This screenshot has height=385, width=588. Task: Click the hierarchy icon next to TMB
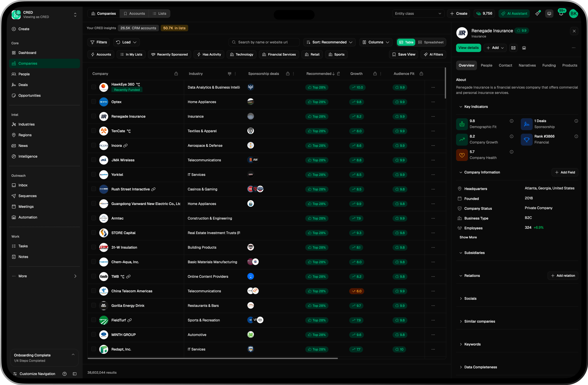click(x=123, y=277)
